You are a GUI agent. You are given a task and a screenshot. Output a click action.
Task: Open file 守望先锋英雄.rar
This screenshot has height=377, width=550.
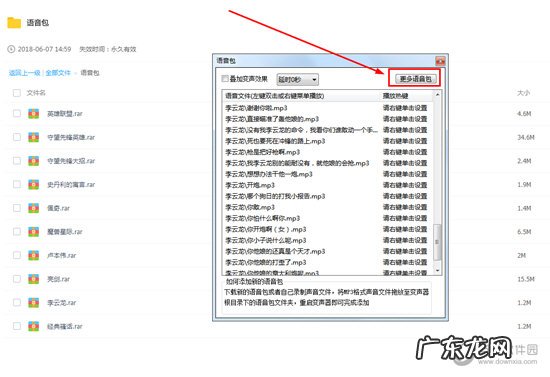pyautogui.click(x=71, y=137)
